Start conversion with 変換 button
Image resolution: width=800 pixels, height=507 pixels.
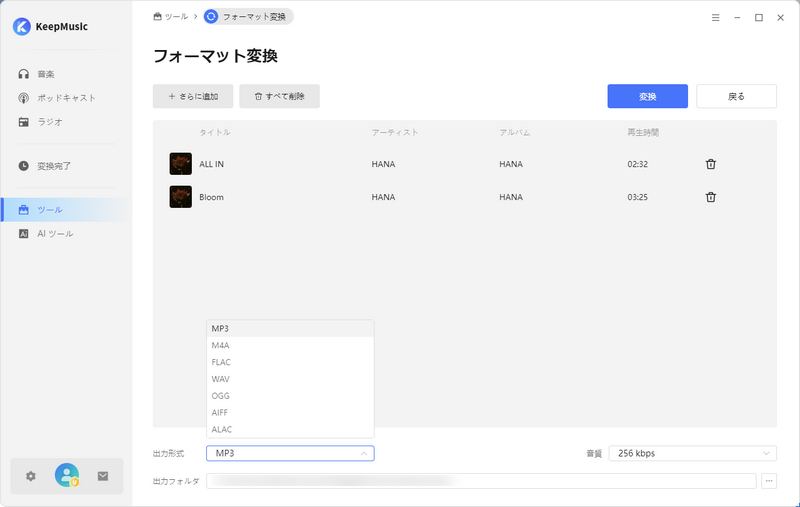(647, 96)
